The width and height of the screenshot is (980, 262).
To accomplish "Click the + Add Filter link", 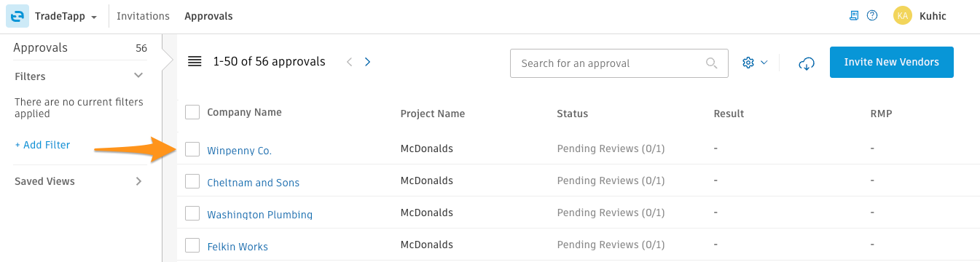I will click(x=42, y=145).
